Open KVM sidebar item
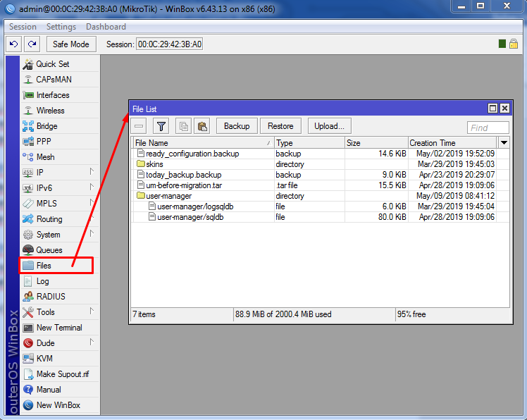This screenshot has height=420, width=527. point(61,359)
